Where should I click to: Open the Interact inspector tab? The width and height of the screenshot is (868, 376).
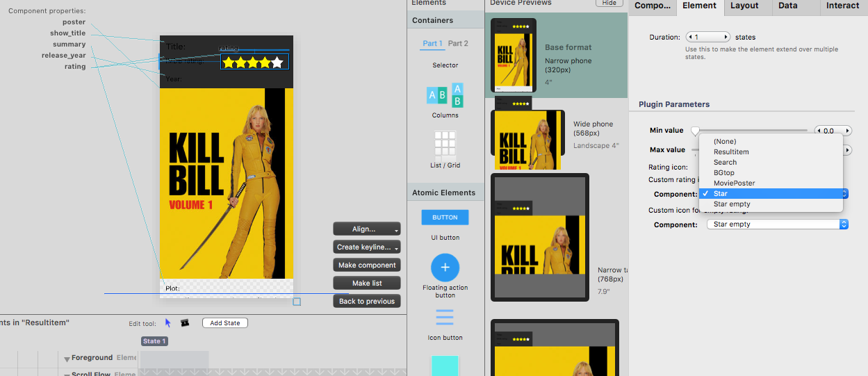point(843,6)
